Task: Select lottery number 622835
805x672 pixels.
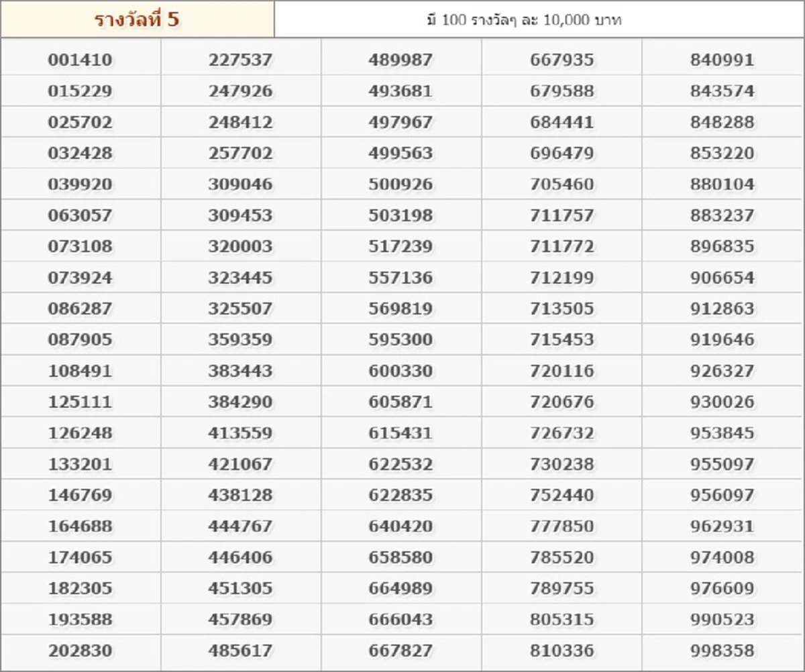Action: pyautogui.click(x=400, y=495)
